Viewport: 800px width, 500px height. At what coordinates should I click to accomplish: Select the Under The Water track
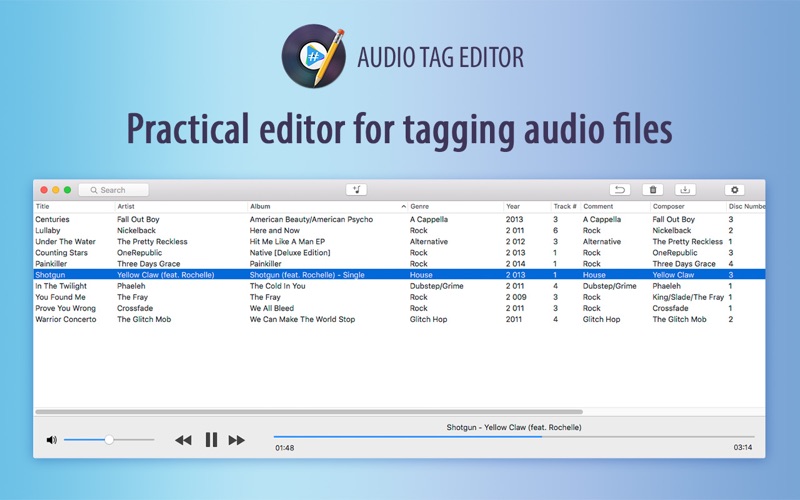(399, 242)
